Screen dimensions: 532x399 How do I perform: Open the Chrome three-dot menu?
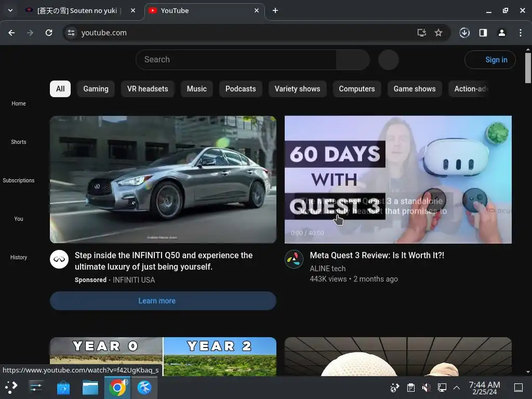521,33
